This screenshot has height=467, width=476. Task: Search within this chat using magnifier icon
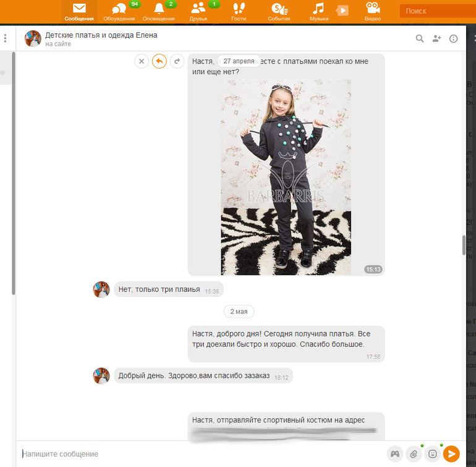coord(420,39)
